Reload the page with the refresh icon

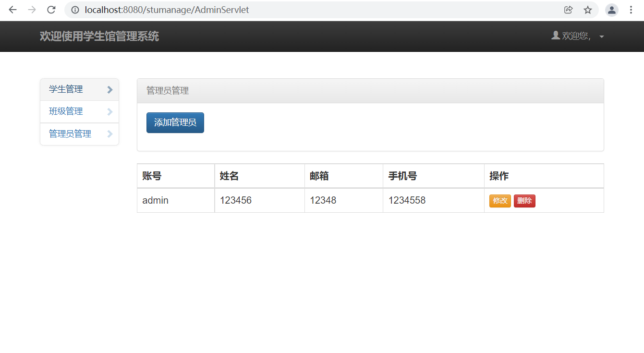click(51, 10)
